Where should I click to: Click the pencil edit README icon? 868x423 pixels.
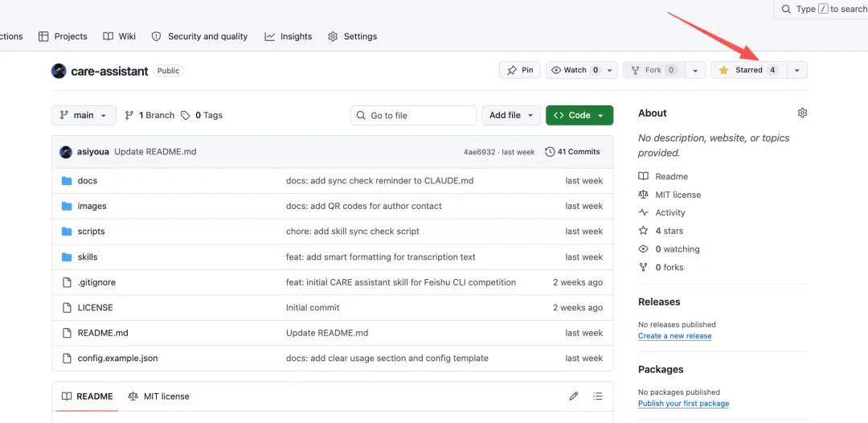pyautogui.click(x=574, y=396)
